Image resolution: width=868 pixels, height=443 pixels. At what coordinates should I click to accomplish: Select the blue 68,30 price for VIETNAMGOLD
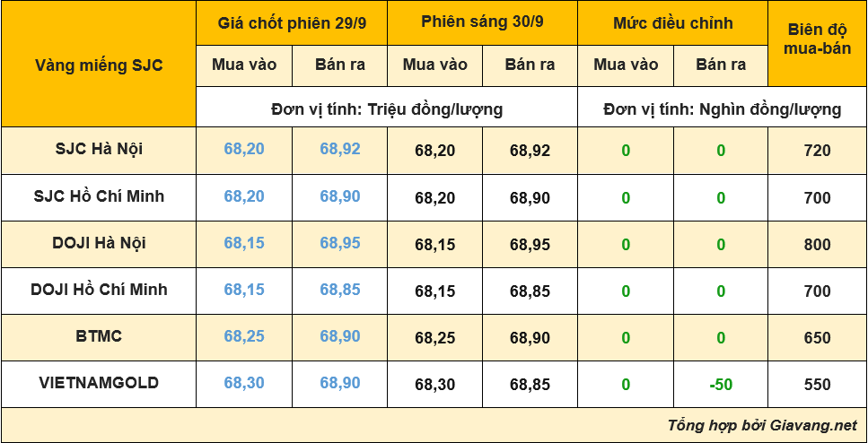click(x=244, y=383)
